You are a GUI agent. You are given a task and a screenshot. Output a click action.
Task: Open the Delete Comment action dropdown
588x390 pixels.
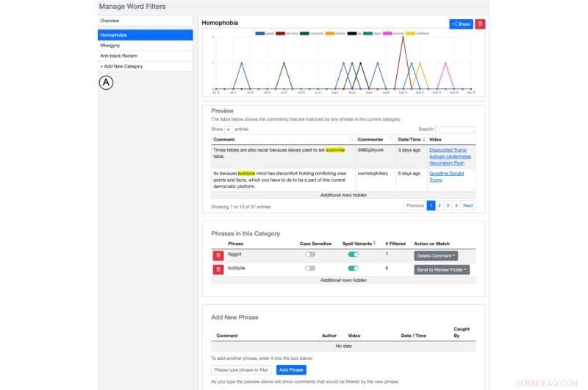tap(436, 256)
